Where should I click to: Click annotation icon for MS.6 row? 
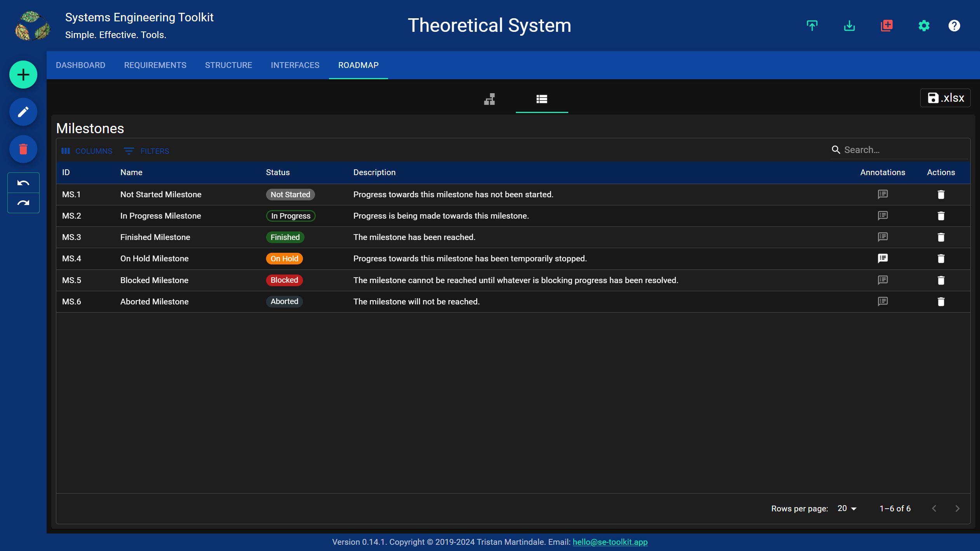click(x=883, y=301)
